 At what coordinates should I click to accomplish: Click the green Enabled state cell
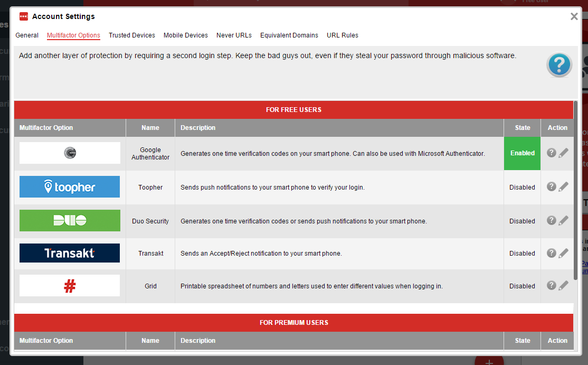click(522, 153)
